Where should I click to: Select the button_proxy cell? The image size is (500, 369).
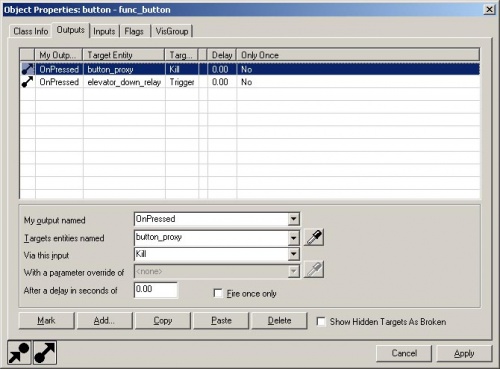click(x=124, y=69)
